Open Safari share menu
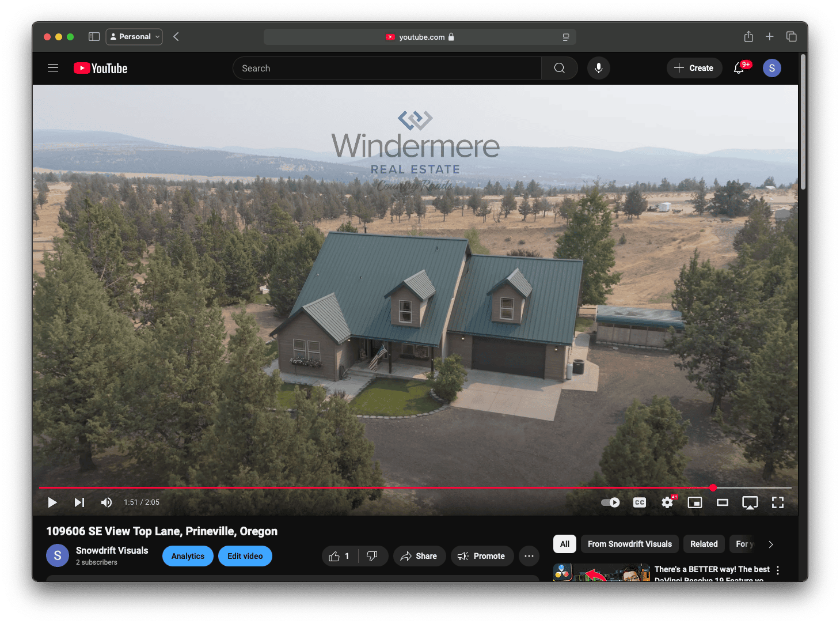This screenshot has width=840, height=624. [x=748, y=36]
